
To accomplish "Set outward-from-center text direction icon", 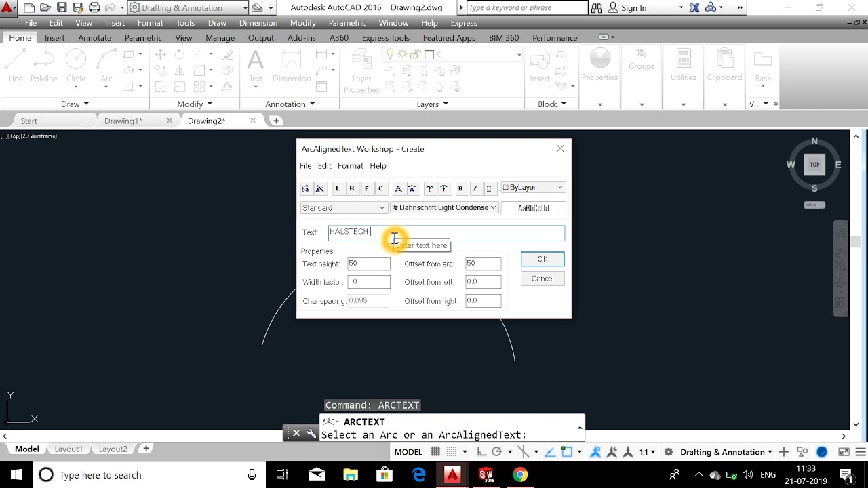I will click(x=430, y=188).
